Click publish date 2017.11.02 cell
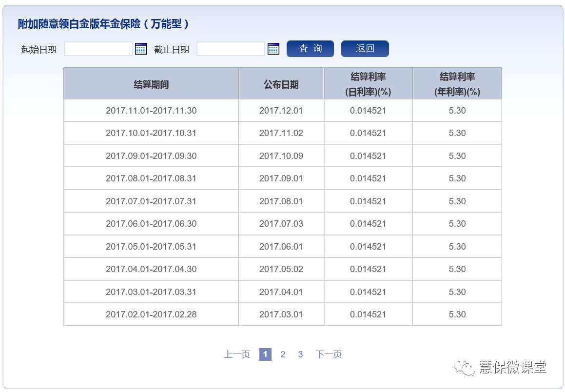Screen dimensions: 565x392 coord(281,133)
